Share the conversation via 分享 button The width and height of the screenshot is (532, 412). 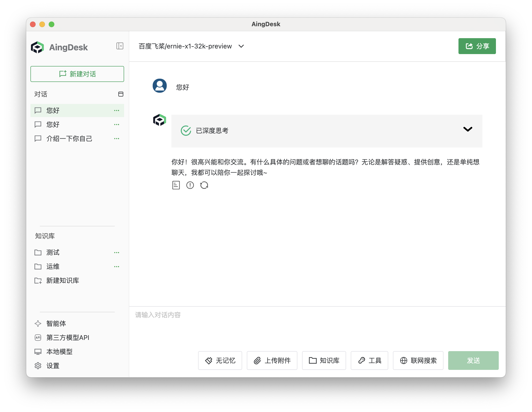(x=477, y=46)
